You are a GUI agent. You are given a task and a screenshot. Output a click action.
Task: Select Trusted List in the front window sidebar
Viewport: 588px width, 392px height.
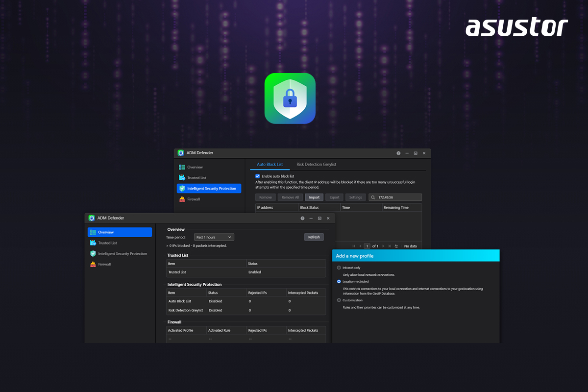(x=107, y=243)
